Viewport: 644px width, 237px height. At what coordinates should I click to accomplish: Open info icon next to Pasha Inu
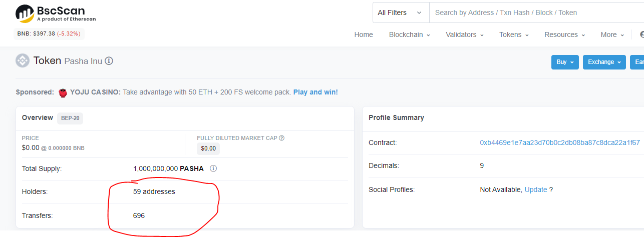[109, 61]
